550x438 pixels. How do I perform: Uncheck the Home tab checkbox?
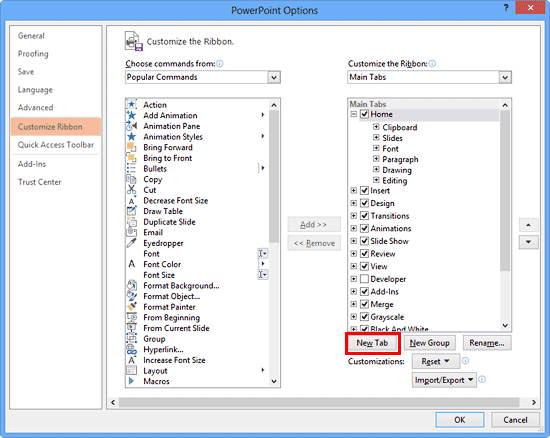coord(364,114)
